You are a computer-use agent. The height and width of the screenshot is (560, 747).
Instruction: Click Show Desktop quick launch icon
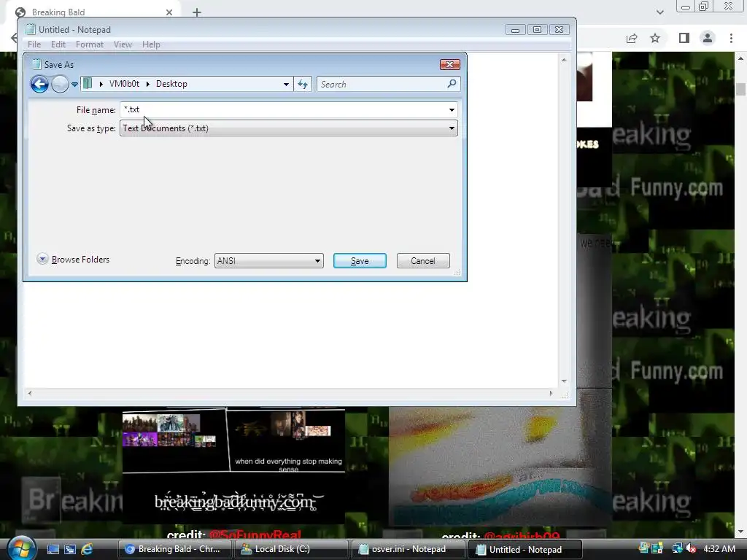pyautogui.click(x=53, y=550)
